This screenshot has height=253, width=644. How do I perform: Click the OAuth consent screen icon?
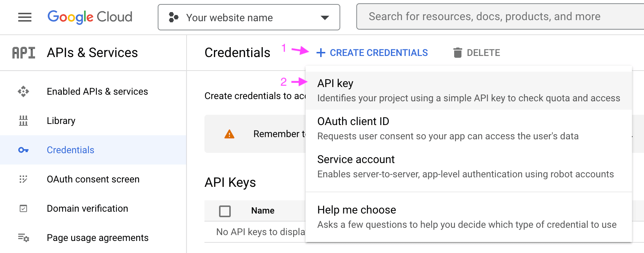(23, 179)
